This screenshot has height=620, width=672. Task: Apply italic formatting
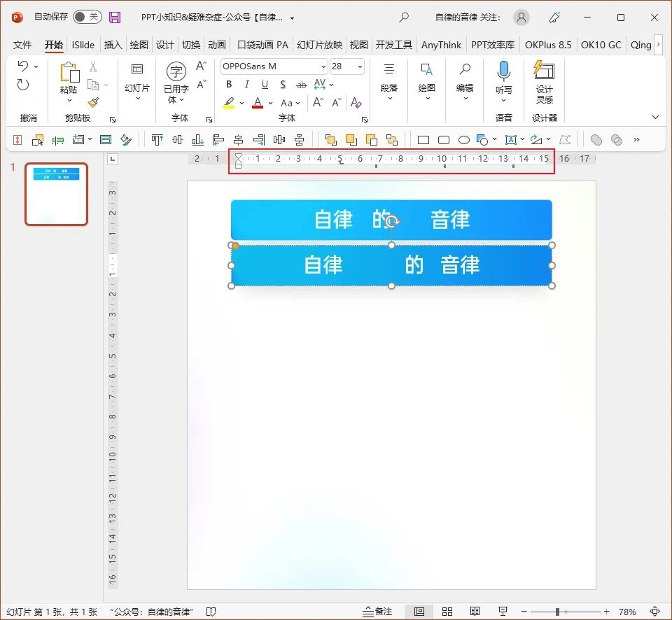pyautogui.click(x=245, y=84)
